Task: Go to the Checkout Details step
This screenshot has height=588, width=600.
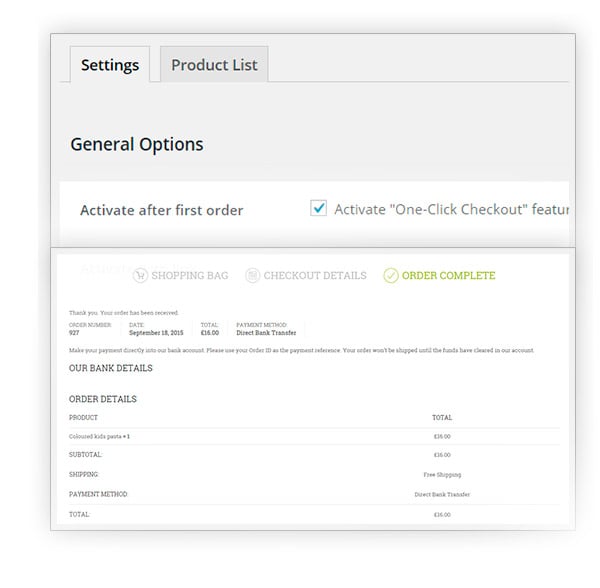Action: (315, 275)
